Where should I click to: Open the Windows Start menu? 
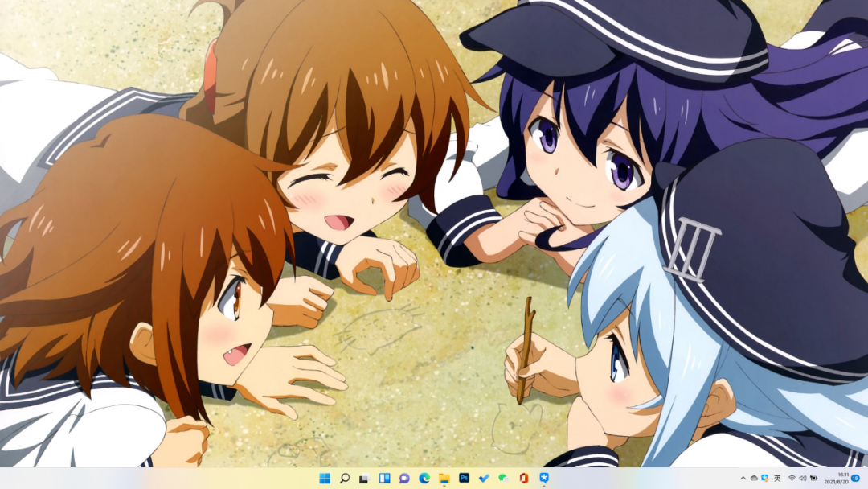325,478
